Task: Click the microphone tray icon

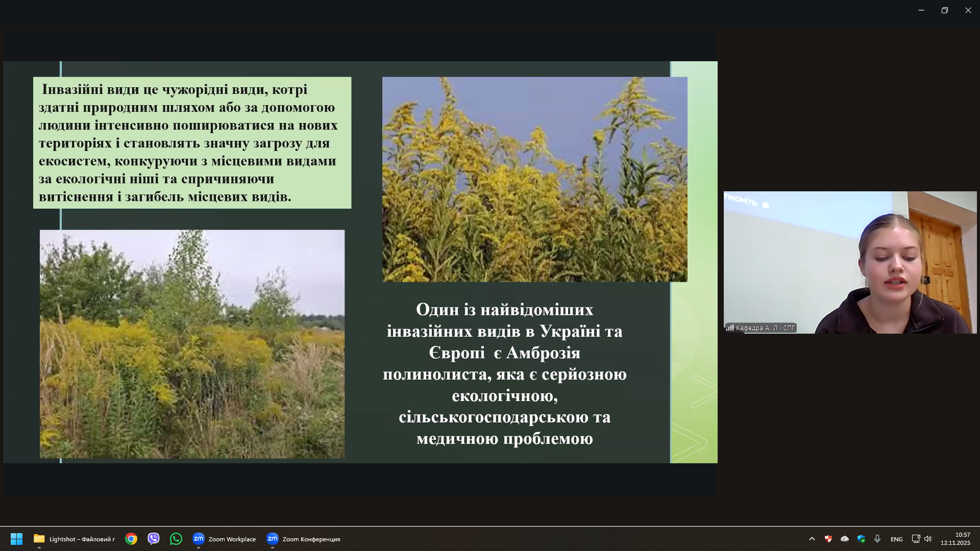Action: pyautogui.click(x=877, y=539)
